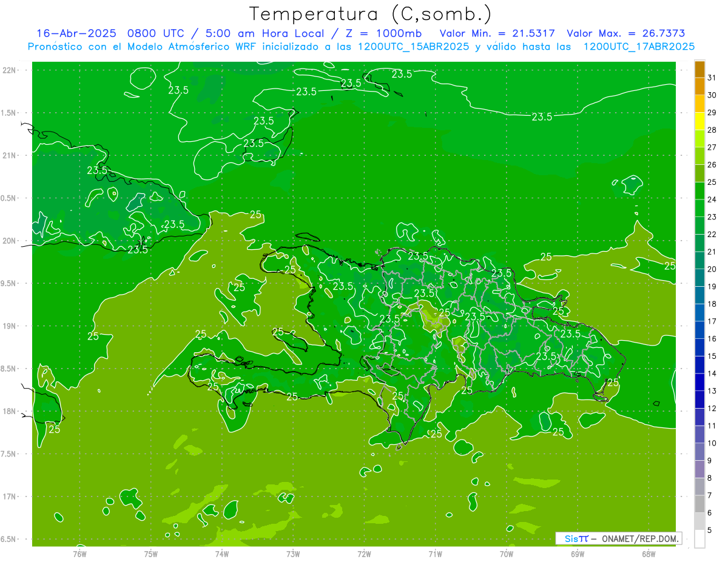
Task: Click the 30 value on the color scale
Action: point(712,95)
